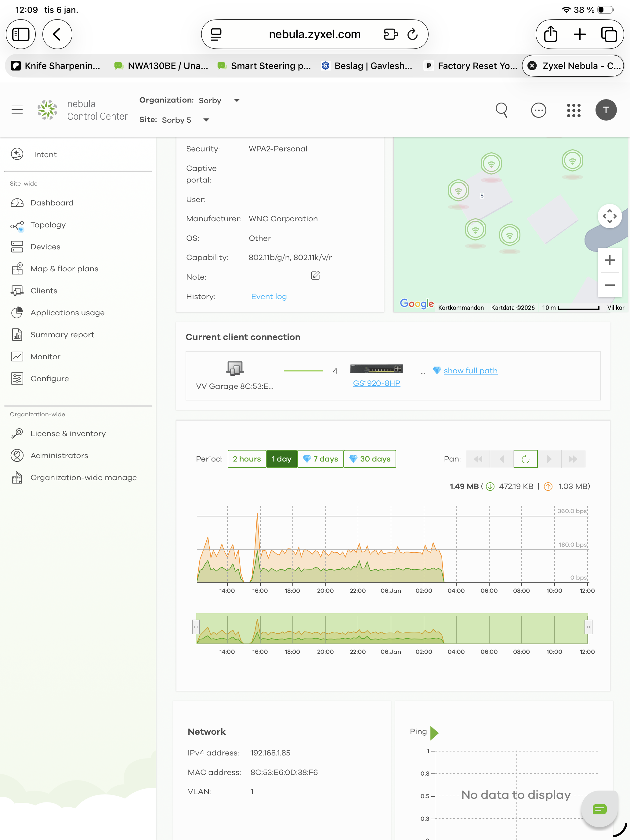Image resolution: width=630 pixels, height=840 pixels.
Task: Open the Event log link
Action: (x=269, y=297)
